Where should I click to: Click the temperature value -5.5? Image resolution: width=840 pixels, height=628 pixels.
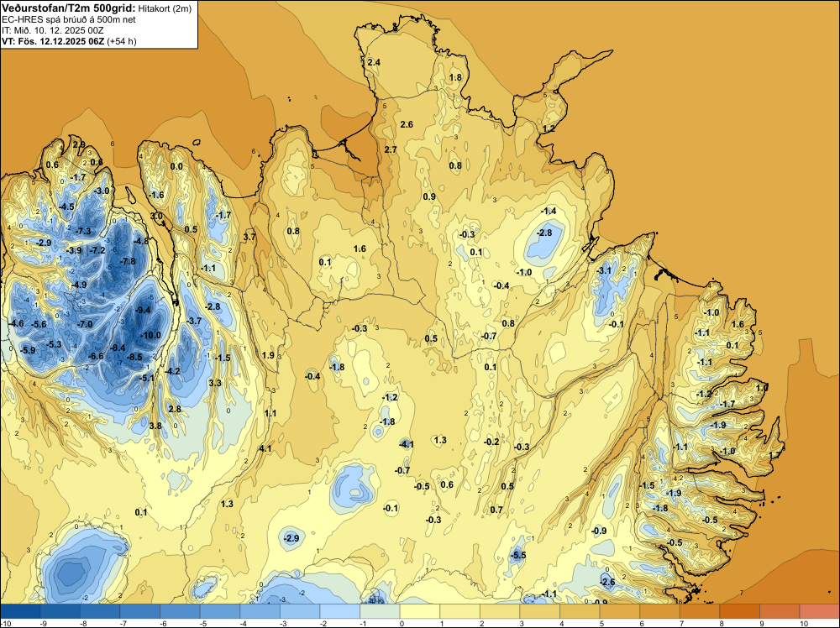[x=518, y=555]
